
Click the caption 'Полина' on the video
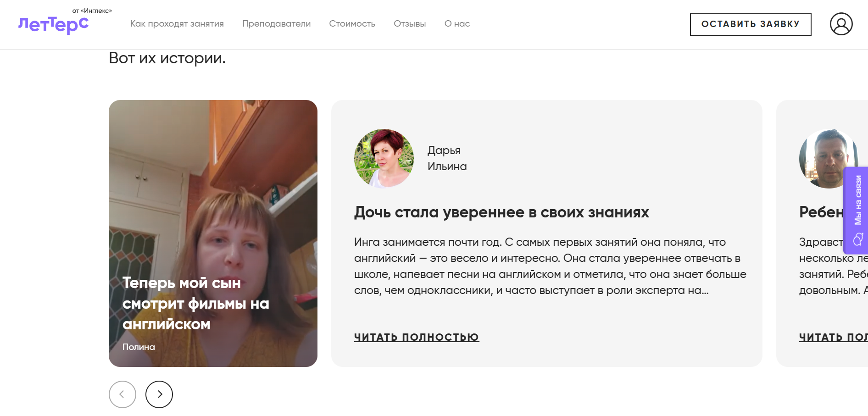[139, 347]
